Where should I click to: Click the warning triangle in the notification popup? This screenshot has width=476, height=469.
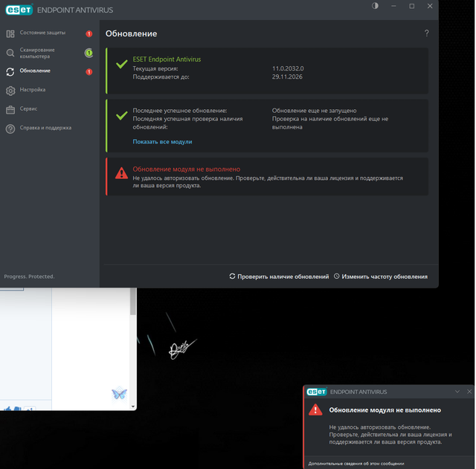(315, 410)
